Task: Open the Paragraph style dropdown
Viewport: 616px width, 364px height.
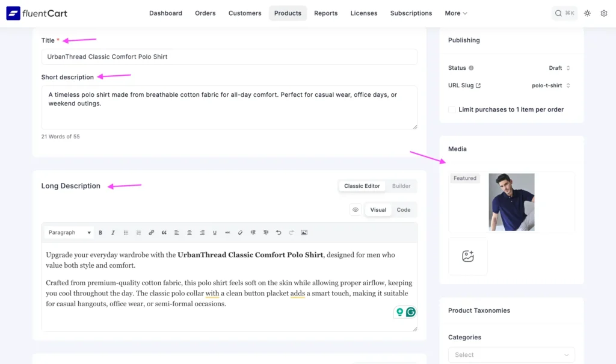Action: click(68, 232)
